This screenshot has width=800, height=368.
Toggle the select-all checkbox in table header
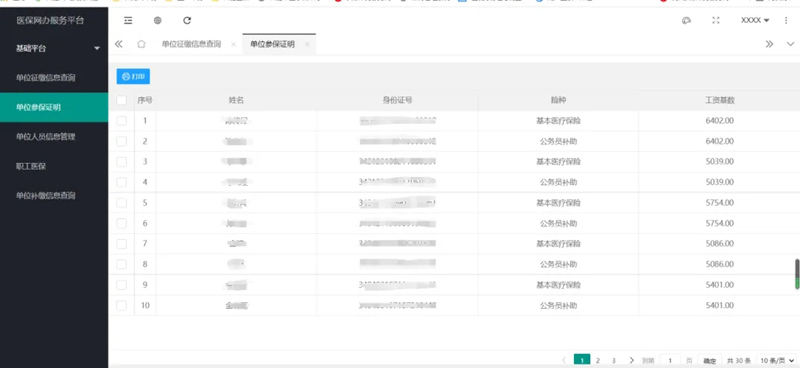pyautogui.click(x=121, y=101)
